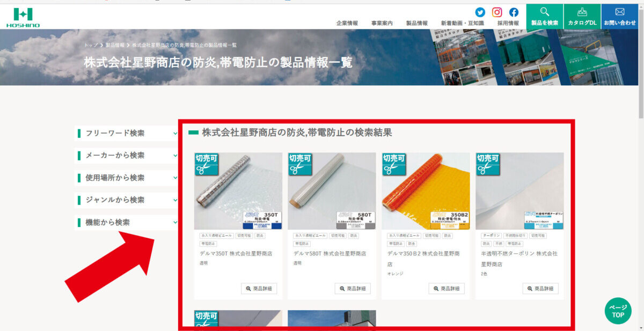Click デルマ350T 株式会社星野商店 title
Viewport: 644px width, 331px height.
236,253
